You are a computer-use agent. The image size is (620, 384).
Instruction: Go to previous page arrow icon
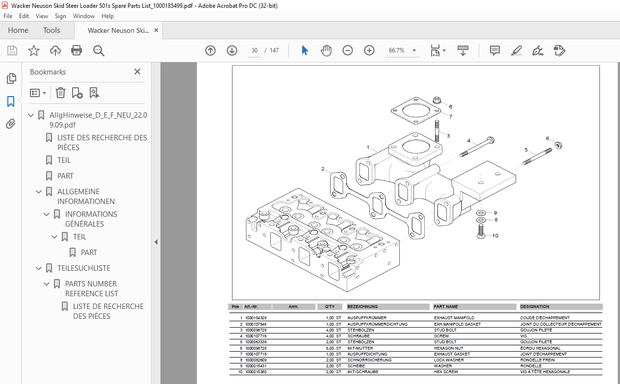(x=210, y=51)
